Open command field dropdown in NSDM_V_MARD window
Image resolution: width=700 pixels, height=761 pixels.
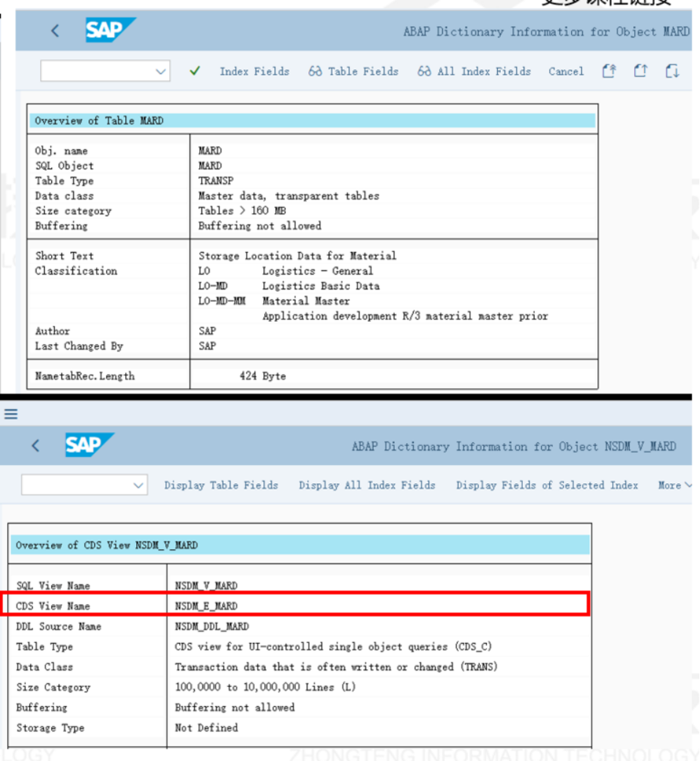(x=138, y=485)
